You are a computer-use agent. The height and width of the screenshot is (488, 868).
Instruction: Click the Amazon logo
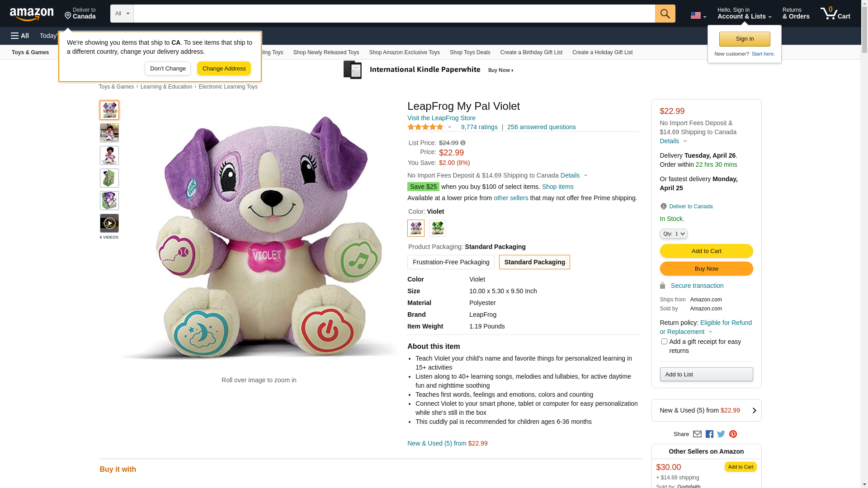tap(32, 14)
